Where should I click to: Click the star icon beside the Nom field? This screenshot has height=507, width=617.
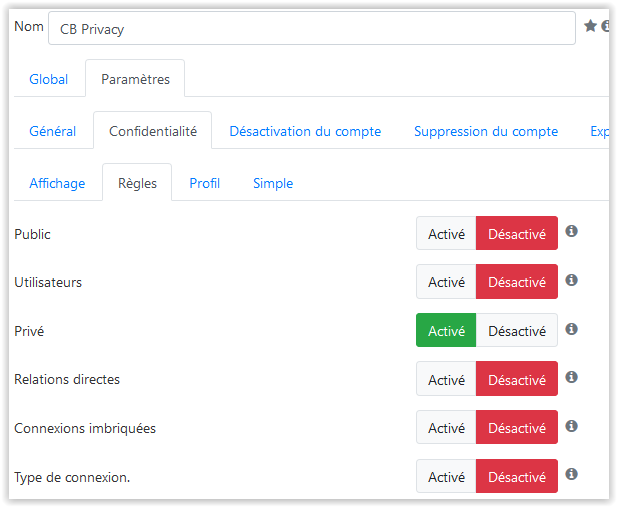coord(590,26)
